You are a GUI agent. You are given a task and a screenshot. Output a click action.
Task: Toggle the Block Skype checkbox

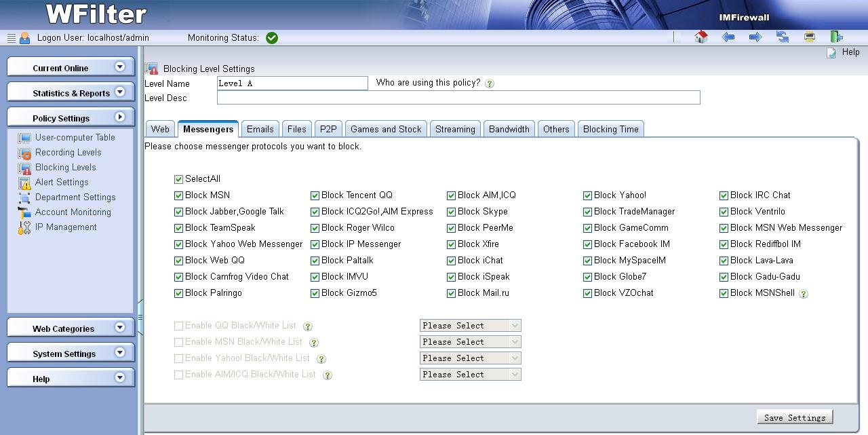451,212
